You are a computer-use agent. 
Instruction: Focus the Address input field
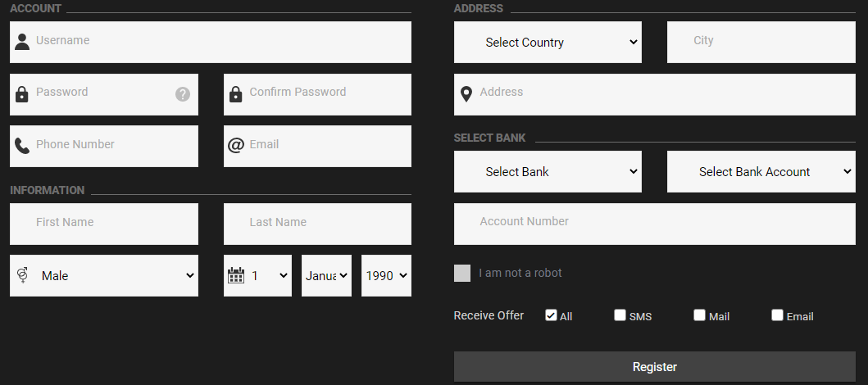click(654, 94)
